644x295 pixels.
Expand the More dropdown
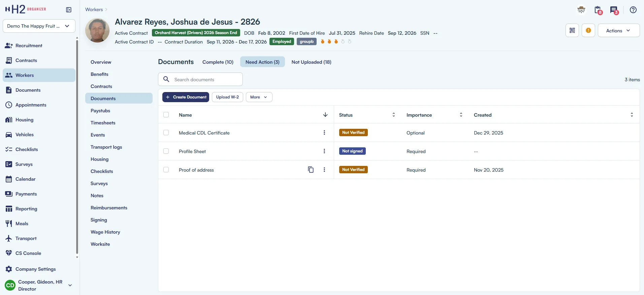(x=259, y=97)
